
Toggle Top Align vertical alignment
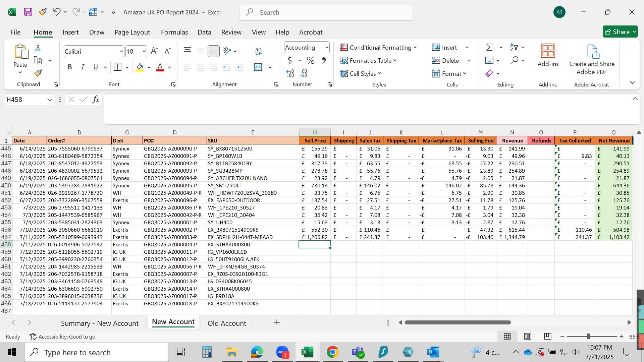click(x=187, y=51)
